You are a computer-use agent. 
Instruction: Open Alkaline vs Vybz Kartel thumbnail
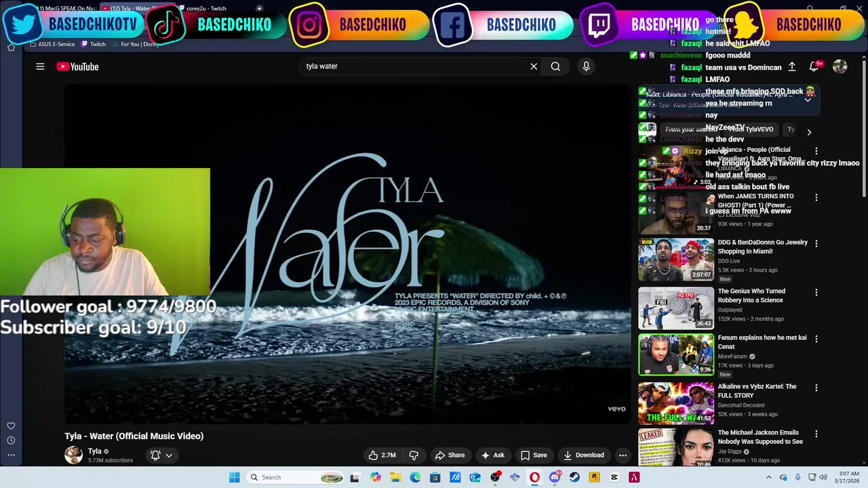pos(676,403)
